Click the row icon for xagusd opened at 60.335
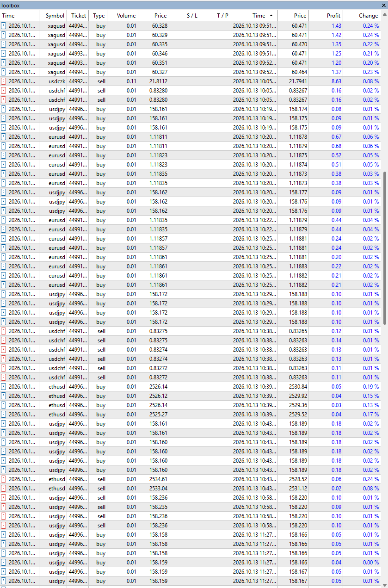 point(4,44)
